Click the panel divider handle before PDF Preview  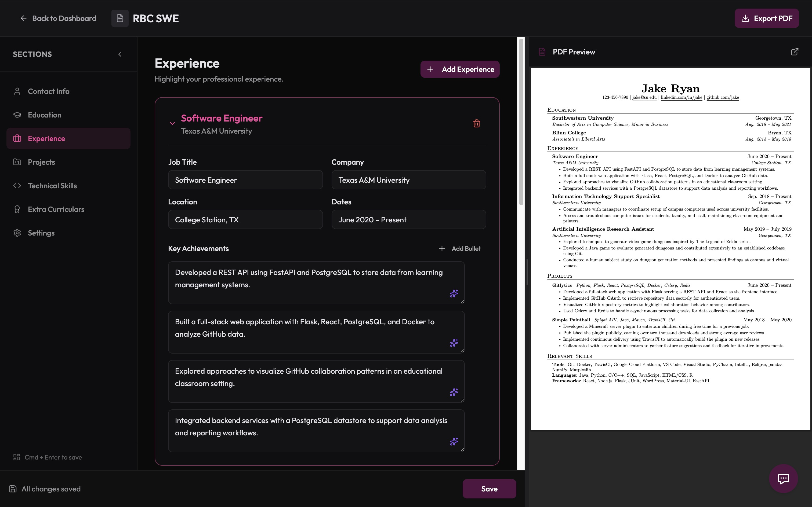(x=527, y=271)
